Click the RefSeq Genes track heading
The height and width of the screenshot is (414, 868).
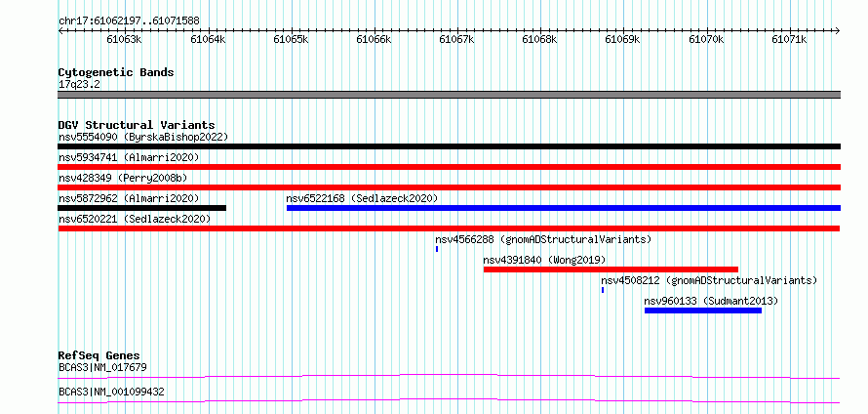point(99,355)
